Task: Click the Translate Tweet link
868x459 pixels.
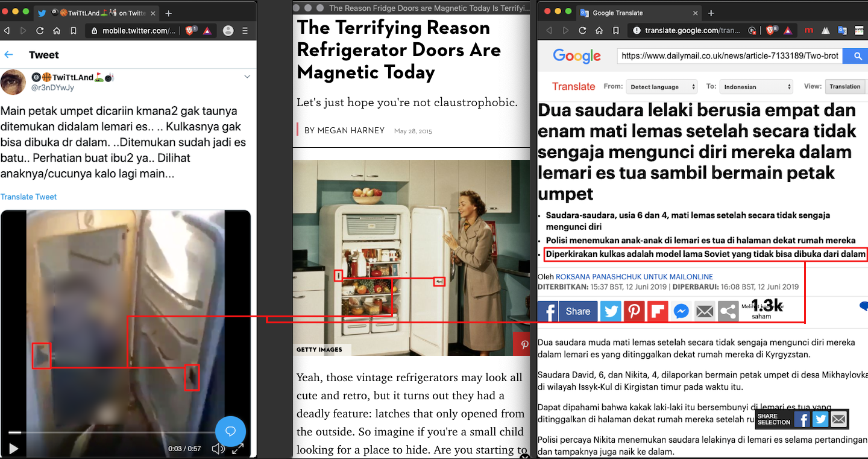Action: [x=28, y=197]
